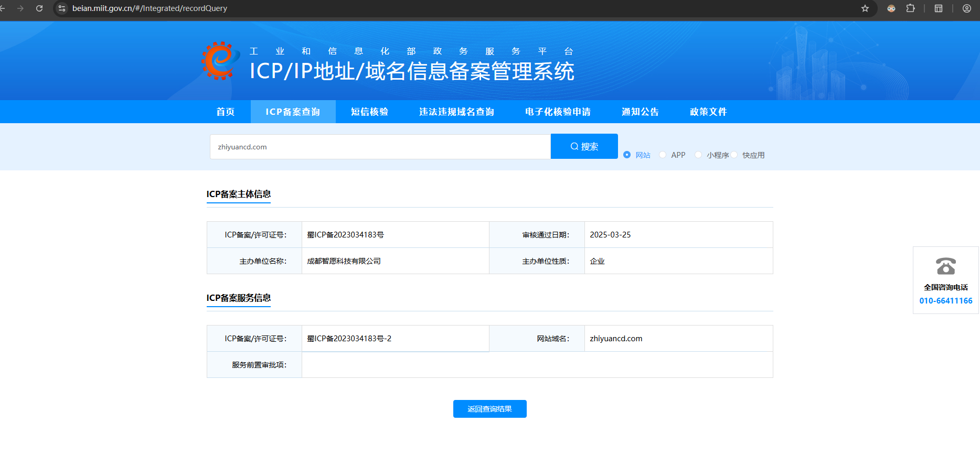Click the 网站域名 label
Viewport: 980px width, 466px height.
[x=553, y=339]
